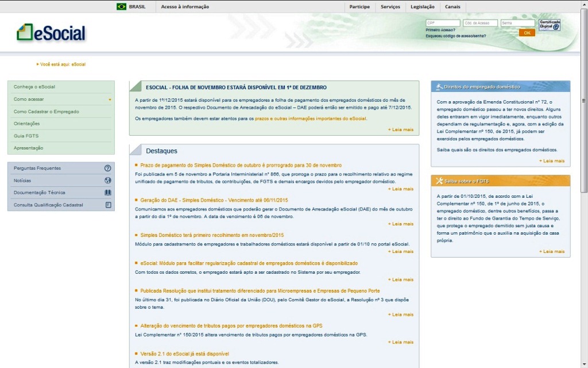Screen dimensions: 588x368
Task: Open Serviços in top bar
Action: click(x=390, y=7)
